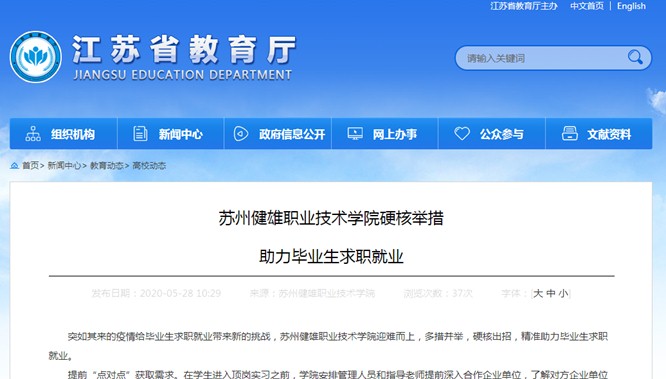Viewport: 666px width, 379px height.
Task: Click the organization chart icon beside 组织机构
Action: click(33, 134)
